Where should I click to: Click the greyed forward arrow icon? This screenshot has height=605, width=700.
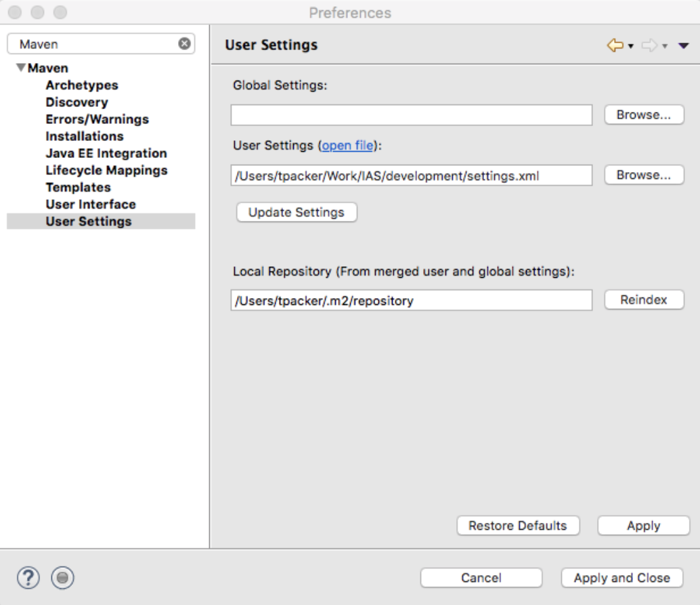[649, 45]
